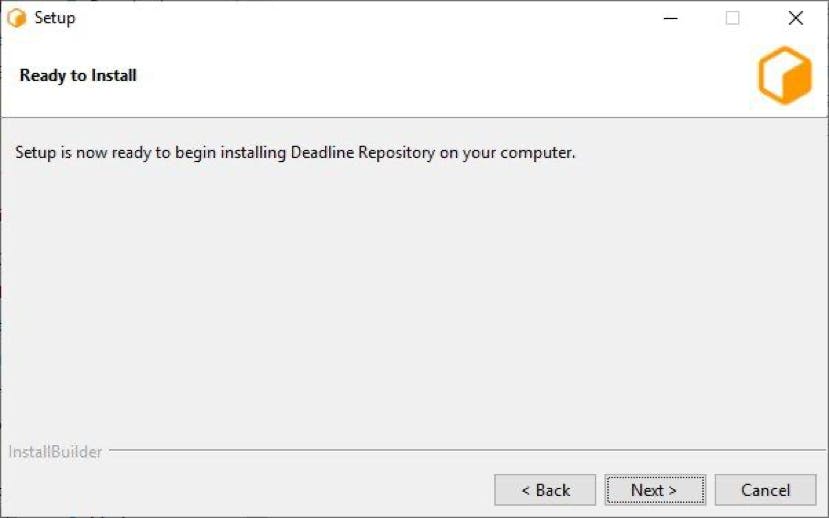Open the system menu via title bar cube icon
829x518 pixels.
pos(17,18)
